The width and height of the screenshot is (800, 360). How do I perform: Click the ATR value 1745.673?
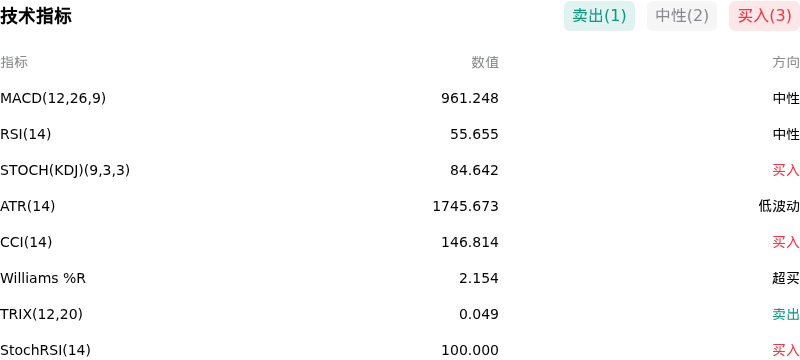click(465, 206)
